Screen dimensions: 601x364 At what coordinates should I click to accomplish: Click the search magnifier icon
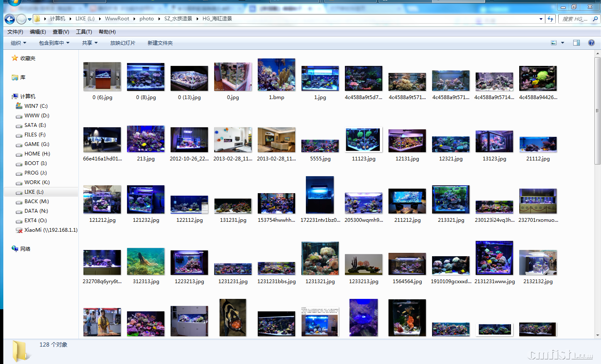595,19
